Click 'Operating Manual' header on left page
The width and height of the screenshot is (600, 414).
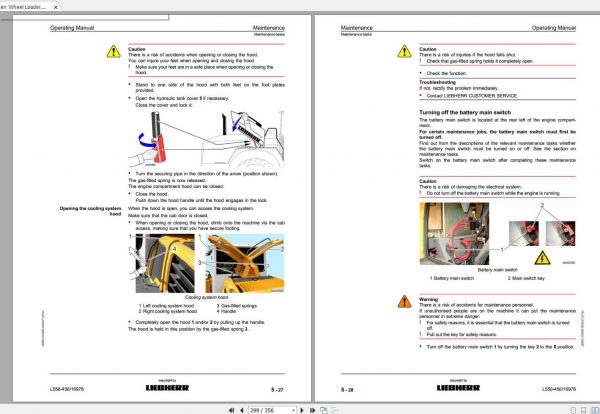click(72, 28)
